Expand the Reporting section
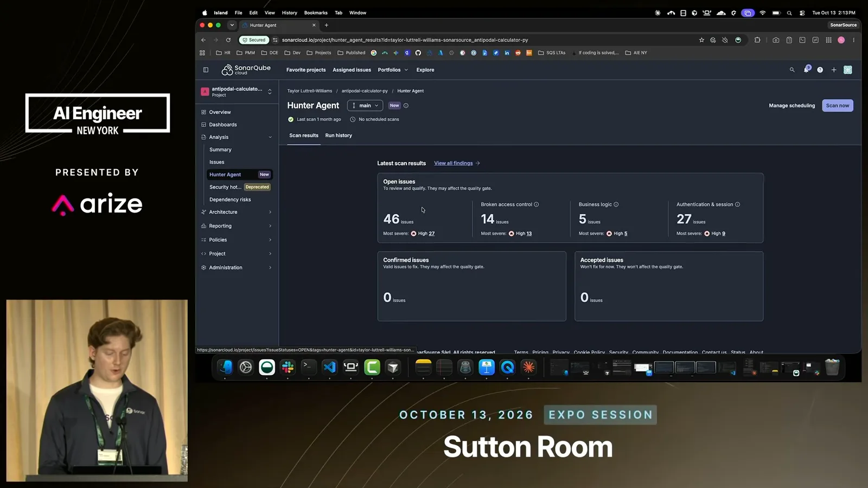Image resolution: width=868 pixels, height=488 pixels. point(237,226)
